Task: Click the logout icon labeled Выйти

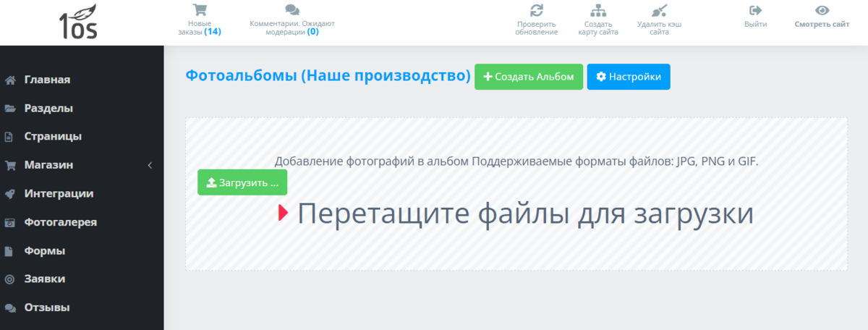Action: [755, 10]
